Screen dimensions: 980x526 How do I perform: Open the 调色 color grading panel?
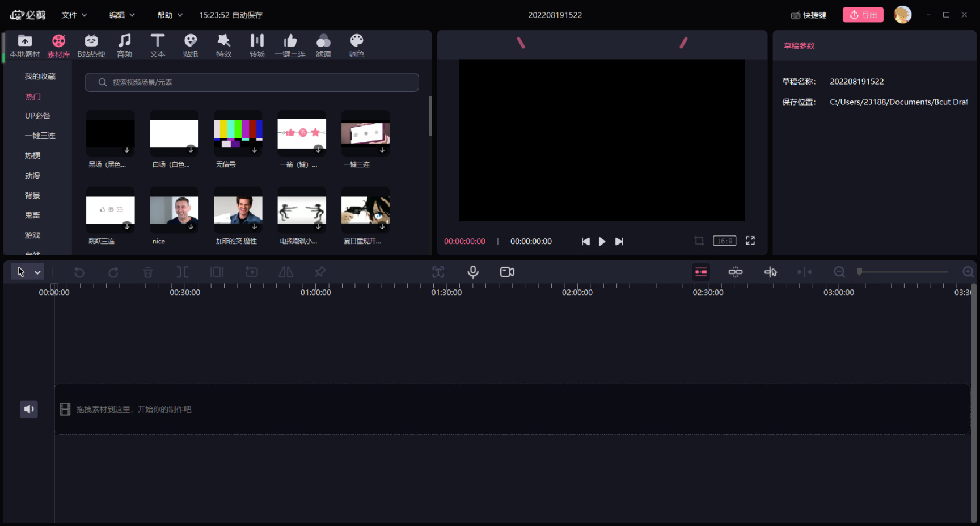click(x=356, y=46)
